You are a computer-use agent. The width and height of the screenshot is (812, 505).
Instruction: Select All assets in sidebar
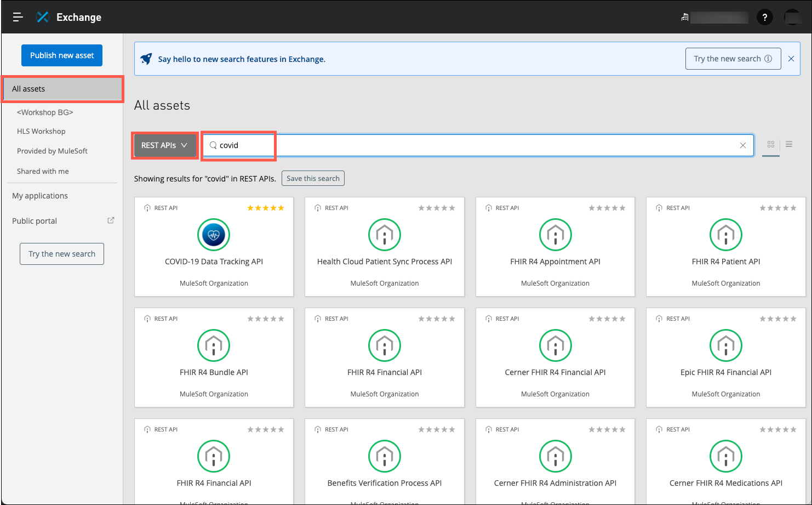pyautogui.click(x=62, y=89)
